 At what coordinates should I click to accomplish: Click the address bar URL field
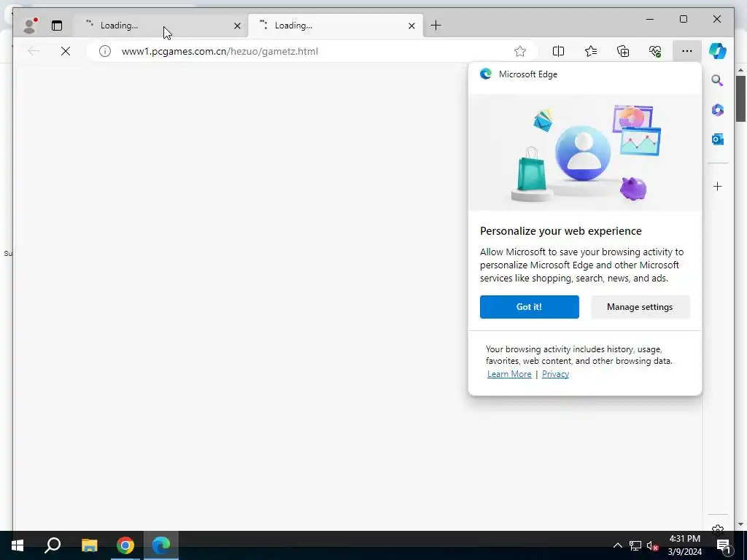(x=312, y=51)
